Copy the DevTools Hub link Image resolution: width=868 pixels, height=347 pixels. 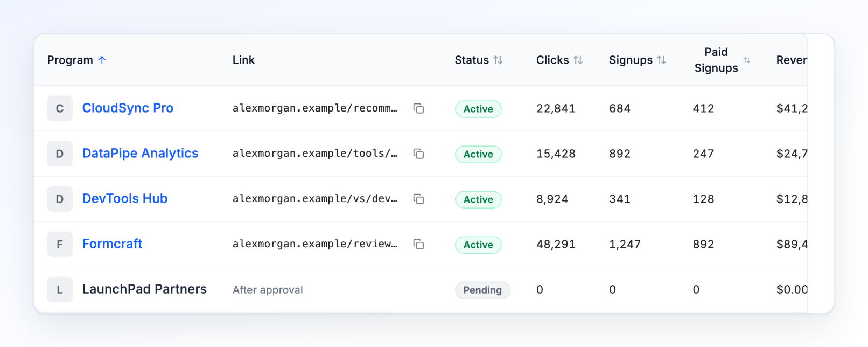tap(418, 199)
